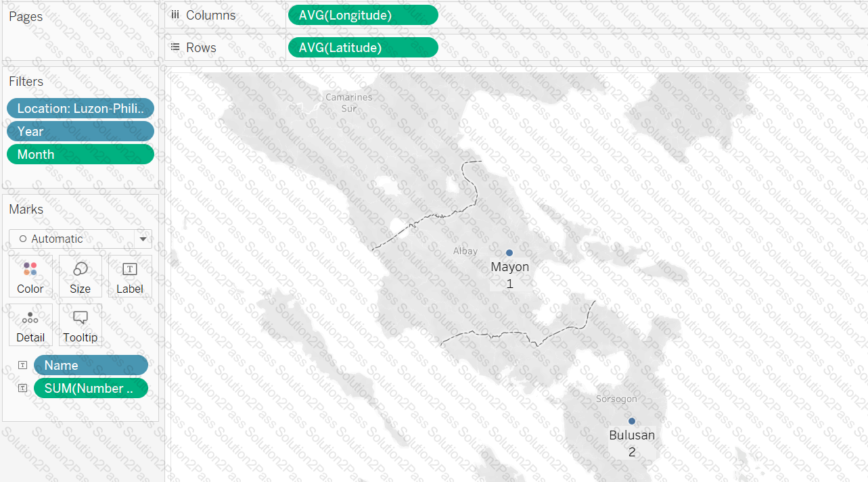Open the Label marks card
Image resolution: width=868 pixels, height=482 pixels.
point(129,276)
